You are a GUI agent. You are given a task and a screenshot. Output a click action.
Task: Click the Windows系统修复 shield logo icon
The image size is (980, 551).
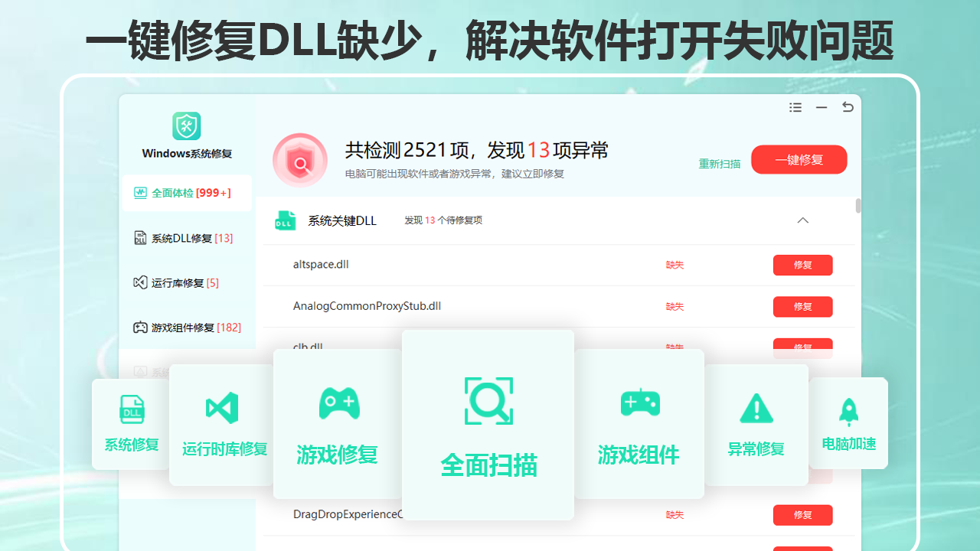(x=186, y=126)
